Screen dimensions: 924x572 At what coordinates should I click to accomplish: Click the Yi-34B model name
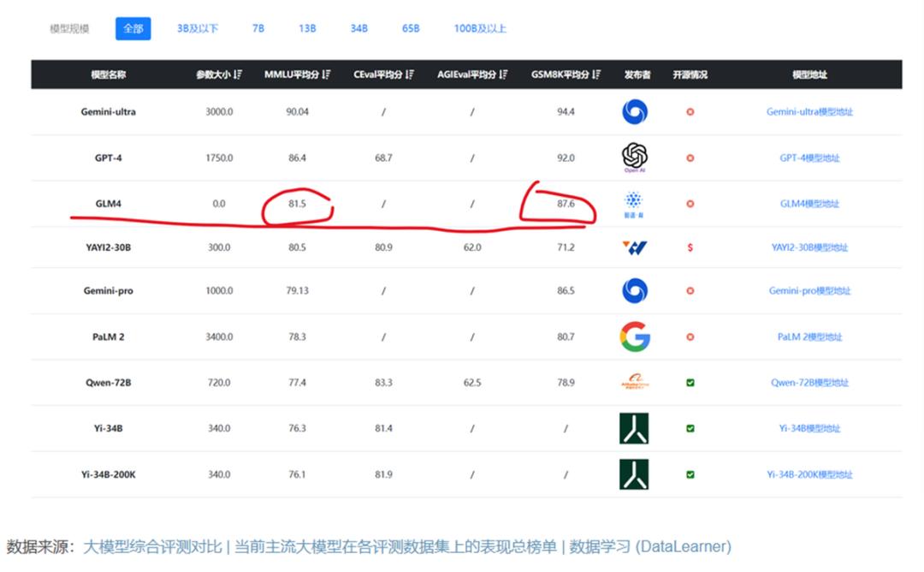coord(109,428)
